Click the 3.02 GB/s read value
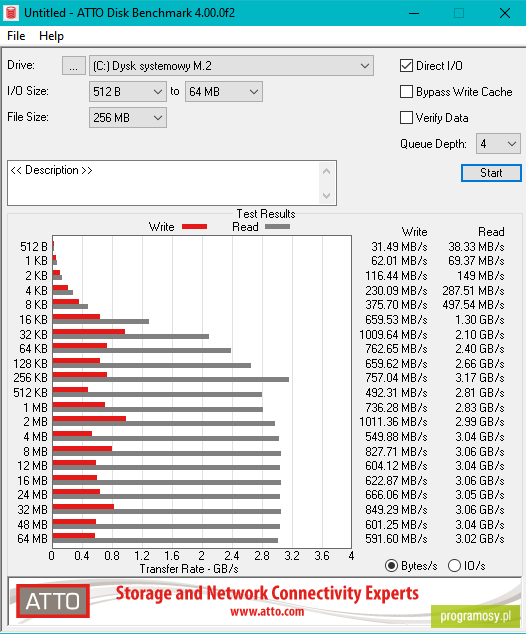526x634 pixels. click(480, 539)
